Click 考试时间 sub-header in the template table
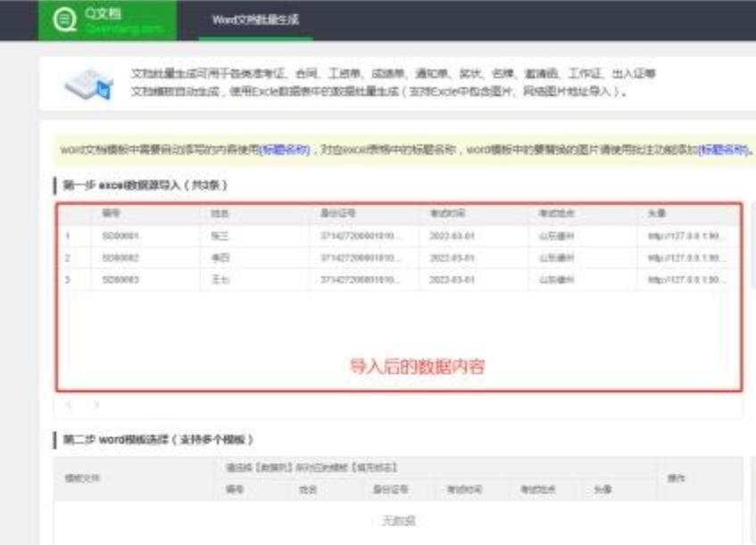Viewport: 756px width, 545px height. tap(464, 490)
